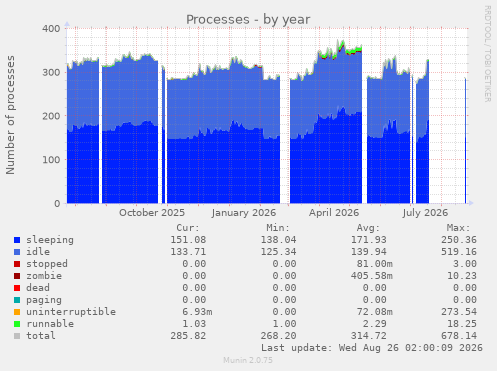Screen dimensions: 497x371
Task: Click the 'January 2026' axis label
Action: pos(244,213)
